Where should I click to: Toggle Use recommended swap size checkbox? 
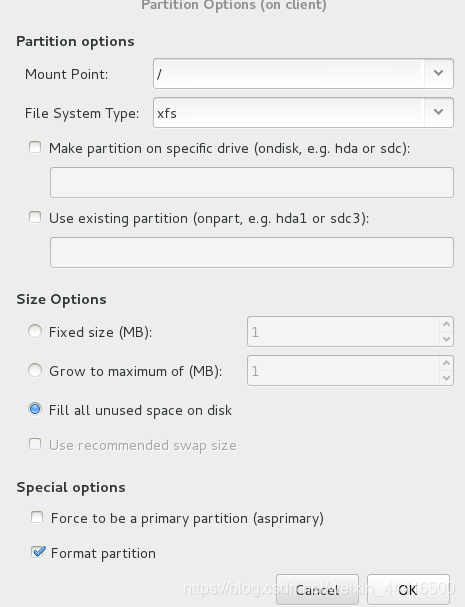pyautogui.click(x=35, y=444)
